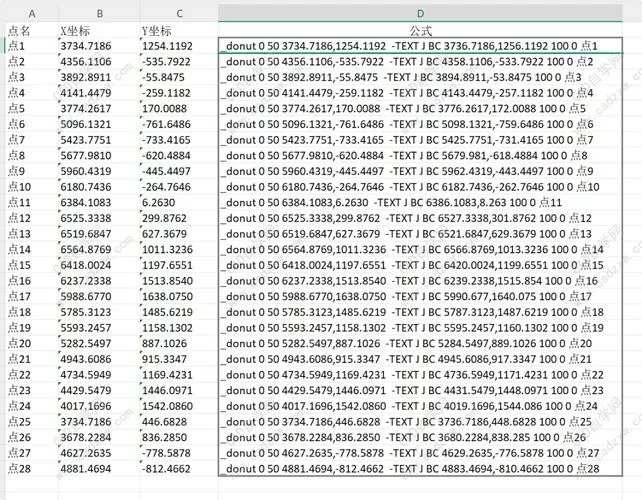Select column D header
This screenshot has width=642, height=500.
pos(420,14)
